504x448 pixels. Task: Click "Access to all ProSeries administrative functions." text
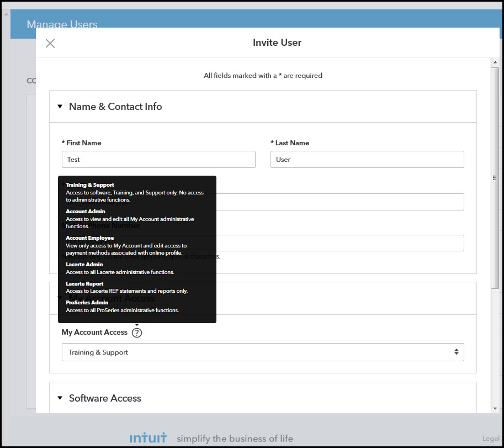(x=123, y=310)
